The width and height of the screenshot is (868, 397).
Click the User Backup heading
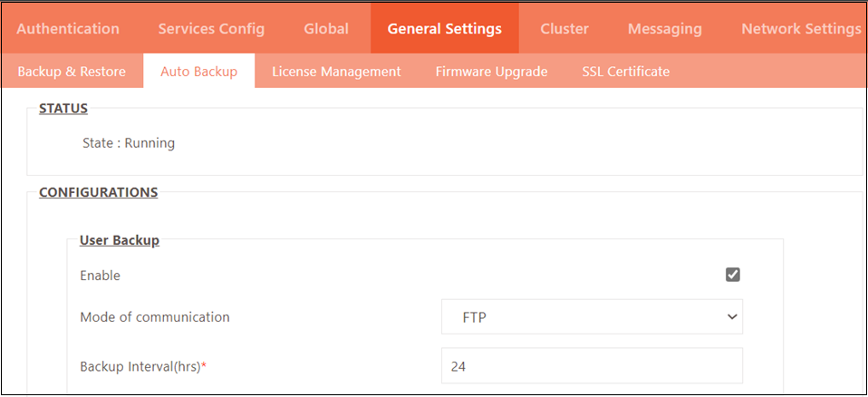pos(120,240)
